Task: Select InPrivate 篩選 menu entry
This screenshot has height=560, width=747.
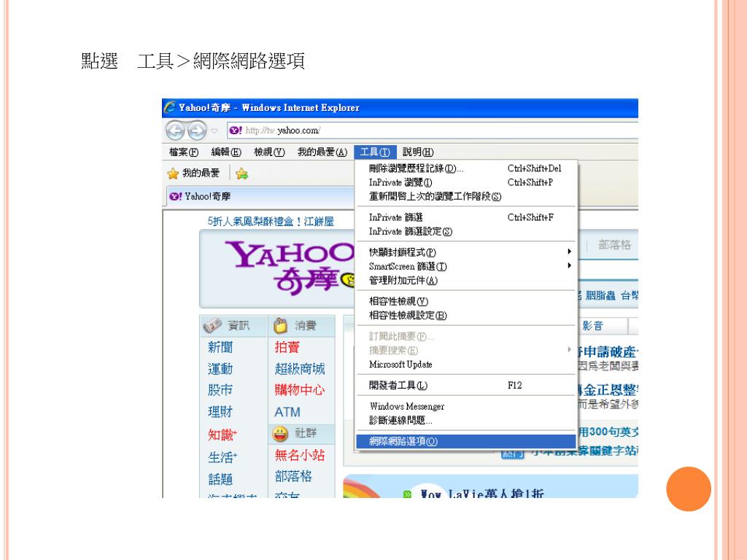Action: coord(466,217)
